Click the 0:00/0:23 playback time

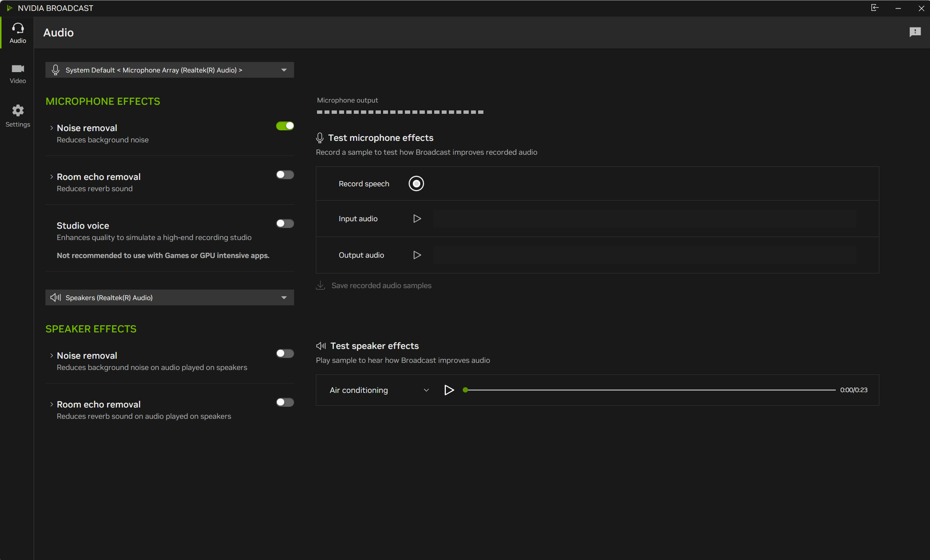[853, 390]
